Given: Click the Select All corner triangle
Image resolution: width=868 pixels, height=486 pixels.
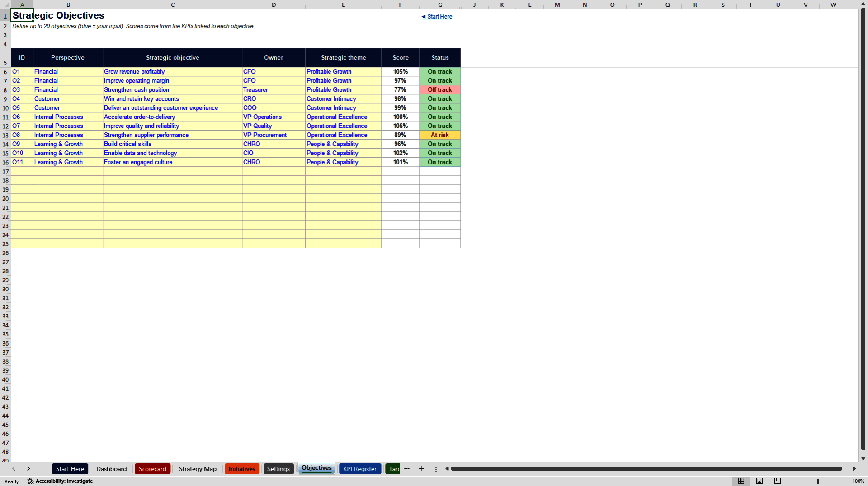Looking at the screenshot, I should click(x=5, y=5).
